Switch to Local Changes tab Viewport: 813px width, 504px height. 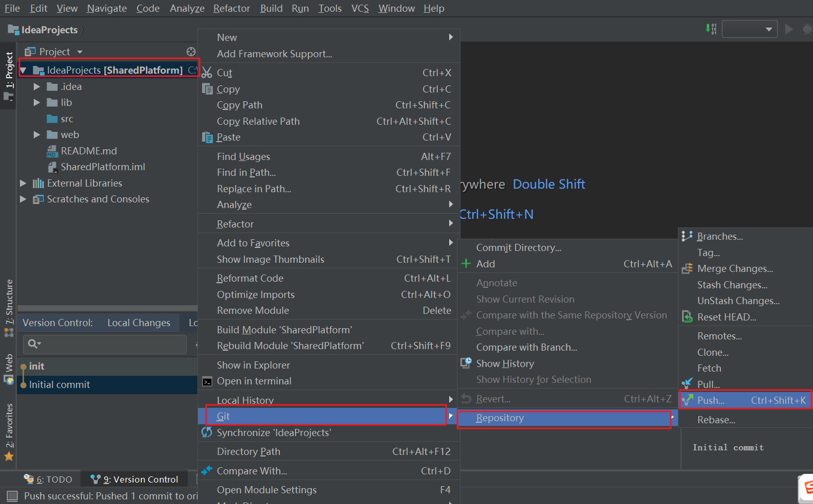click(139, 323)
